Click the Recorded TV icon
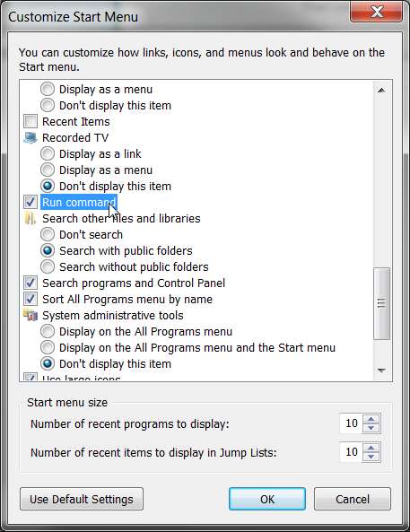410x532 pixels. point(31,138)
